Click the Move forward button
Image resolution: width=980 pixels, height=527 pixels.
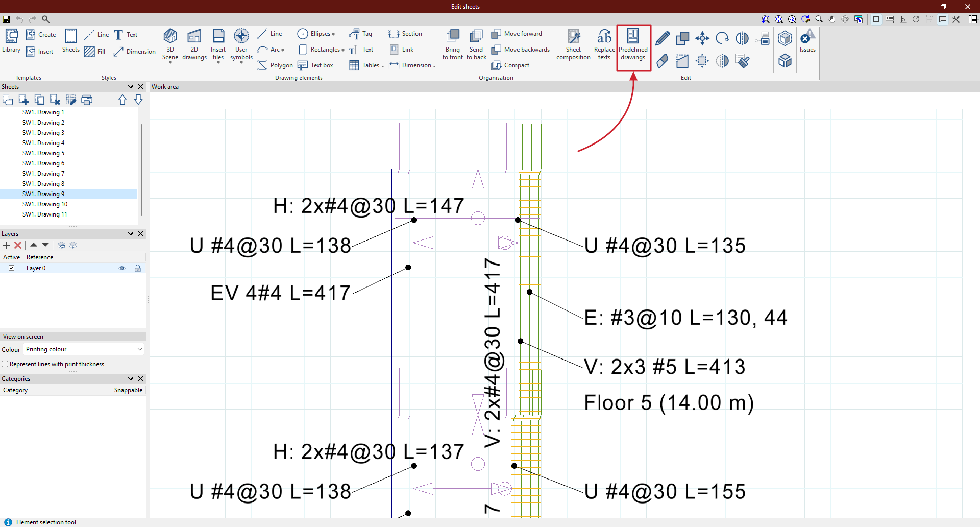pyautogui.click(x=518, y=34)
